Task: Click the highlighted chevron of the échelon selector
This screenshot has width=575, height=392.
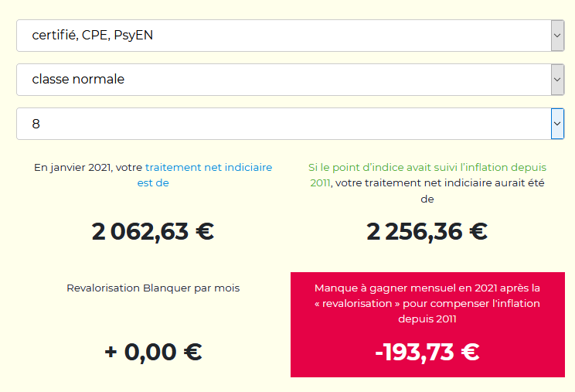Action: 557,124
